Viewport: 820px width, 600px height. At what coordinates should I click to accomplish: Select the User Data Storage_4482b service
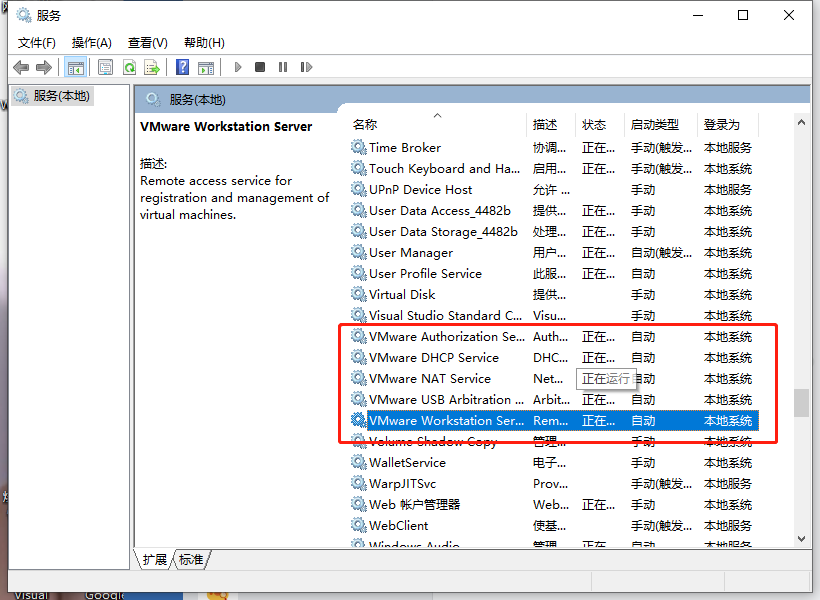[x=554, y=231]
